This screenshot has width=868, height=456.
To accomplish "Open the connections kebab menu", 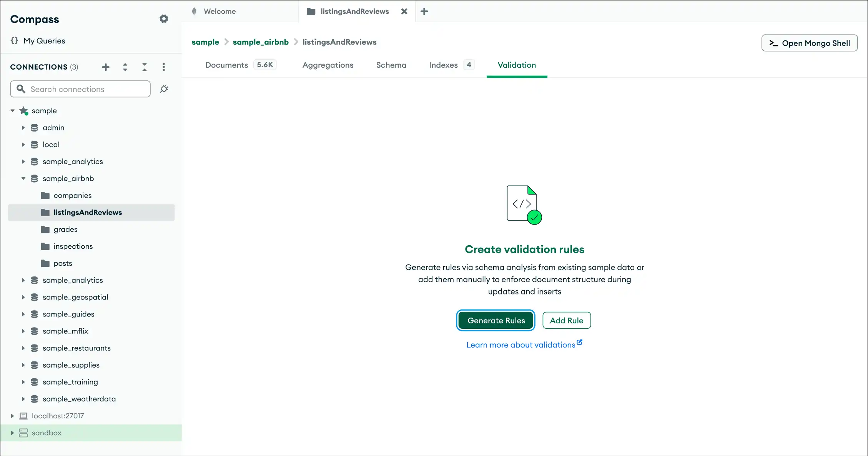I will (x=164, y=67).
